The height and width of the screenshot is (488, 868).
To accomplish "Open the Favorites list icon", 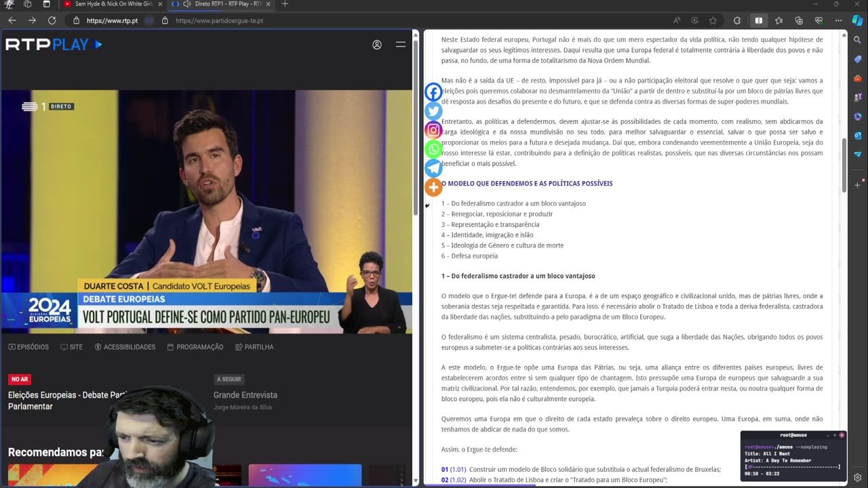I will click(778, 20).
